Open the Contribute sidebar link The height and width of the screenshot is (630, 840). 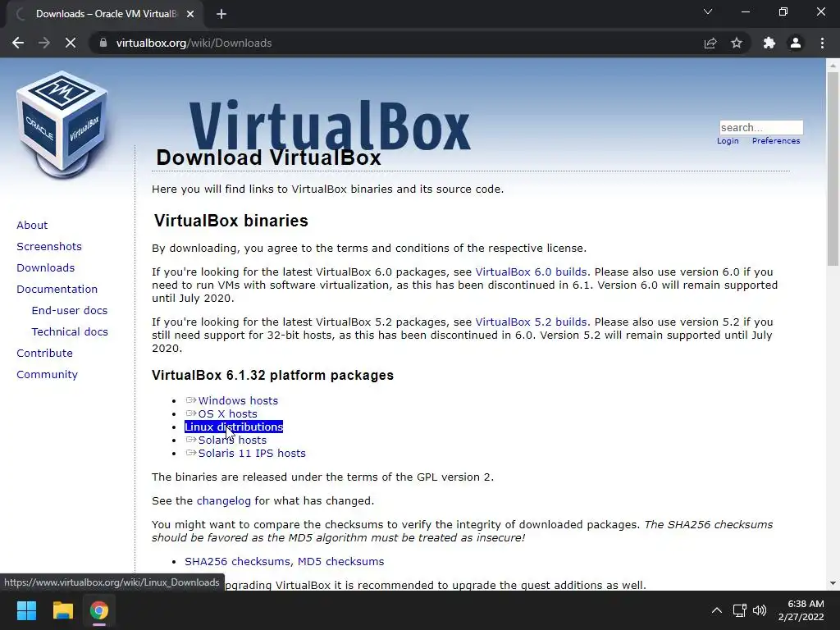(x=44, y=353)
